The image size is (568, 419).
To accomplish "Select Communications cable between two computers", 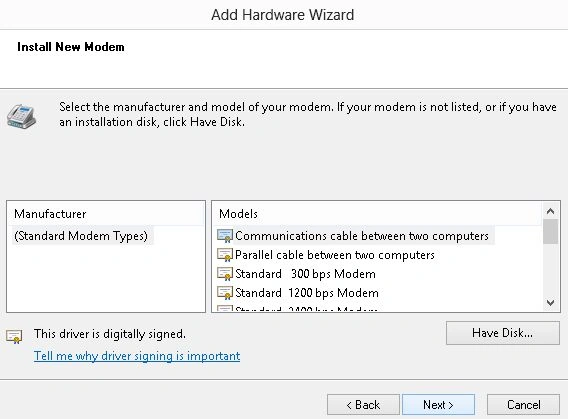I will pyautogui.click(x=362, y=236).
